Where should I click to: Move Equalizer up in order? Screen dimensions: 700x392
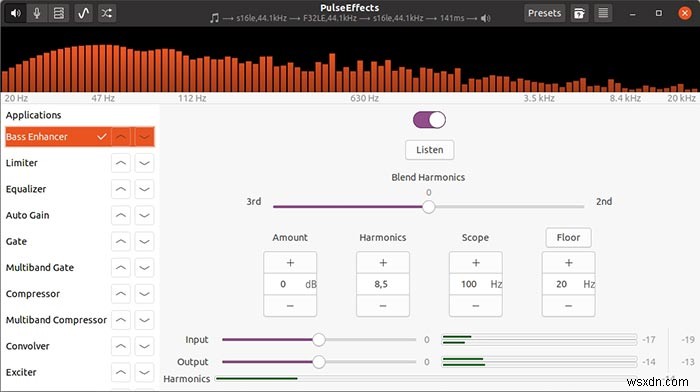pyautogui.click(x=121, y=189)
